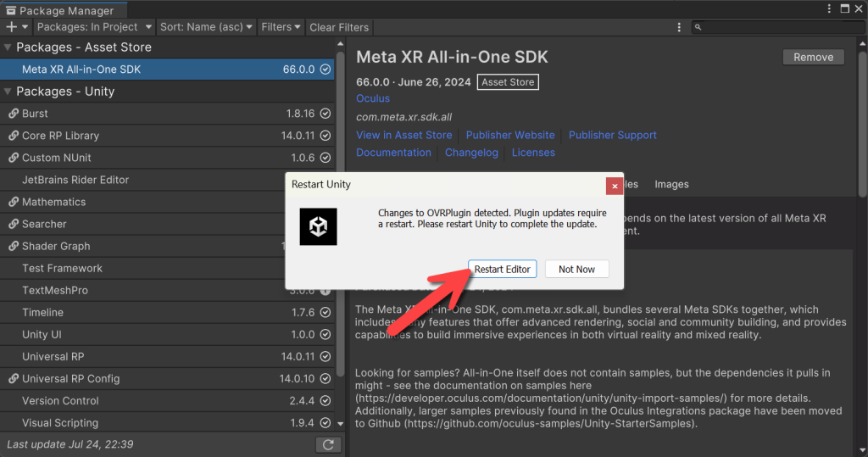Open the Oculus publisher link
The height and width of the screenshot is (457, 868).
click(373, 98)
